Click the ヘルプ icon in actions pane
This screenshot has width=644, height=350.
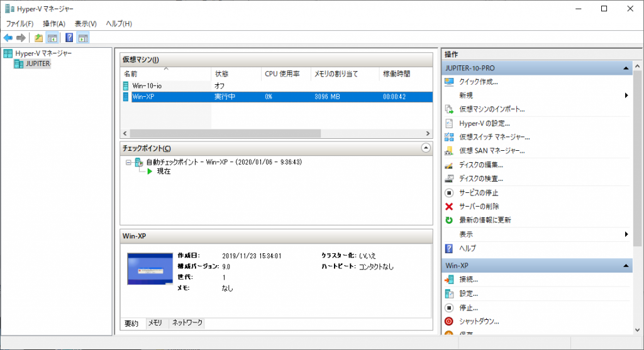pyautogui.click(x=449, y=248)
